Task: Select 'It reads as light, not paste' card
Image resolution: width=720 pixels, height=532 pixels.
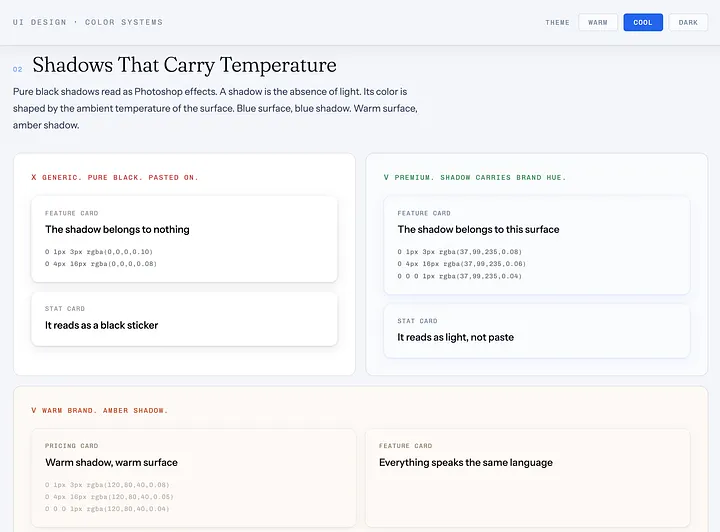Action: coord(536,331)
